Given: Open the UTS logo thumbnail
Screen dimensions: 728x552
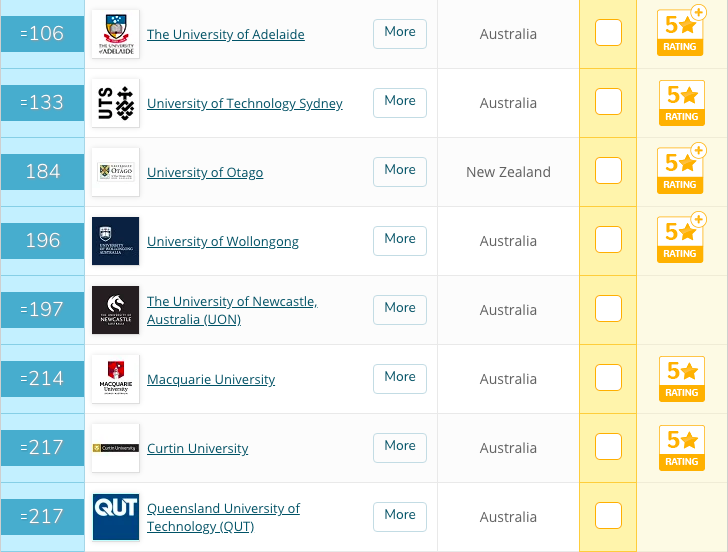Looking at the screenshot, I should point(116,103).
